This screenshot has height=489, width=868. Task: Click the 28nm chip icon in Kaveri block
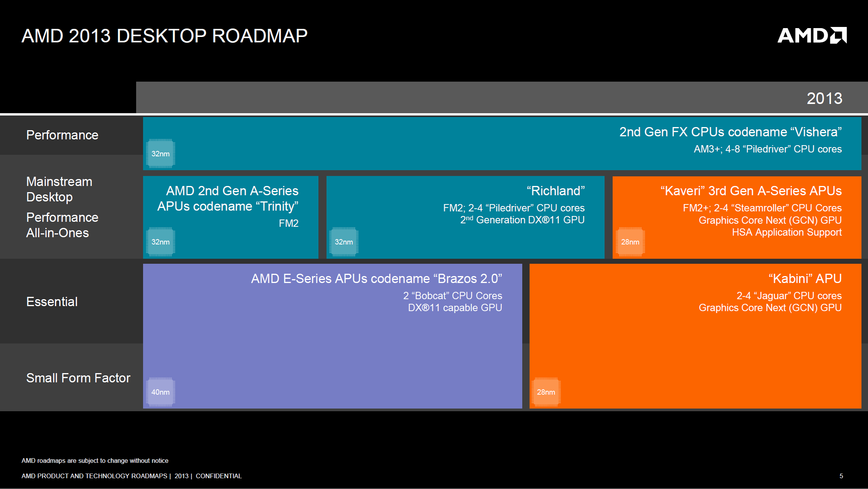630,242
